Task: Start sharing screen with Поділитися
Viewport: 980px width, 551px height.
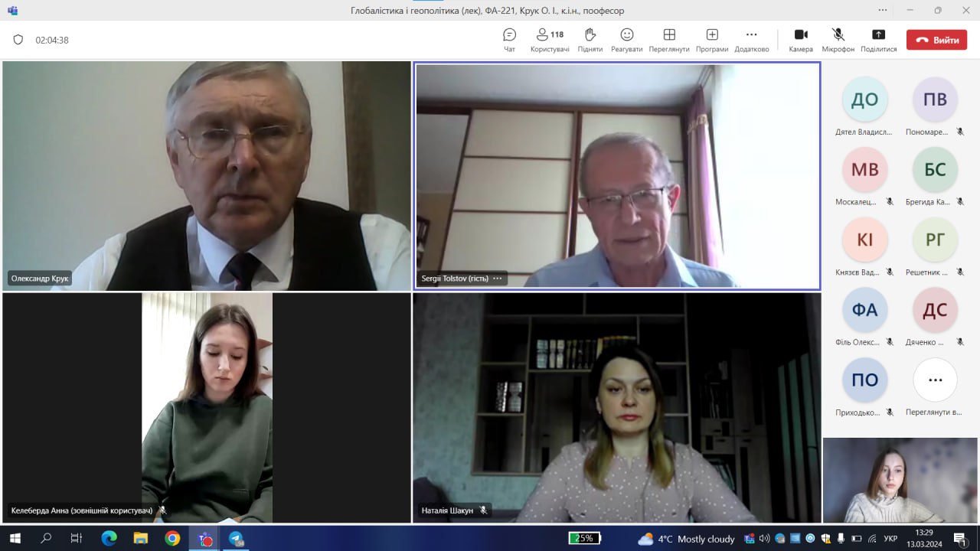Action: (878, 40)
